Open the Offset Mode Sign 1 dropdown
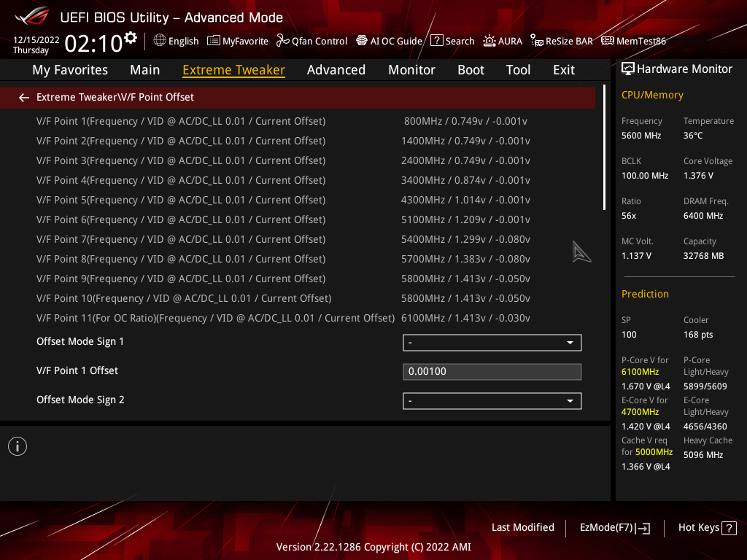The width and height of the screenshot is (747, 560). (492, 342)
